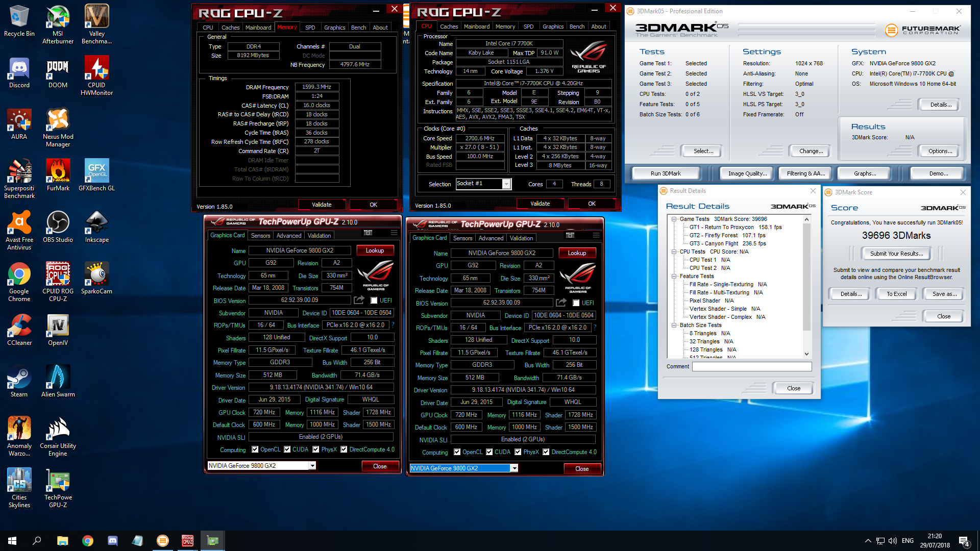Open Image Quality settings in 3DMark
This screenshot has width=980, height=551.
(747, 173)
